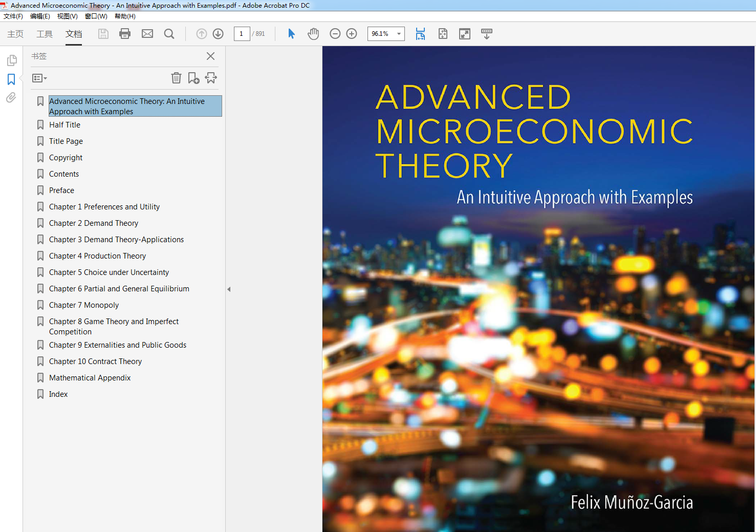The image size is (756, 532).
Task: Zoom in with the plus icon
Action: click(x=352, y=34)
